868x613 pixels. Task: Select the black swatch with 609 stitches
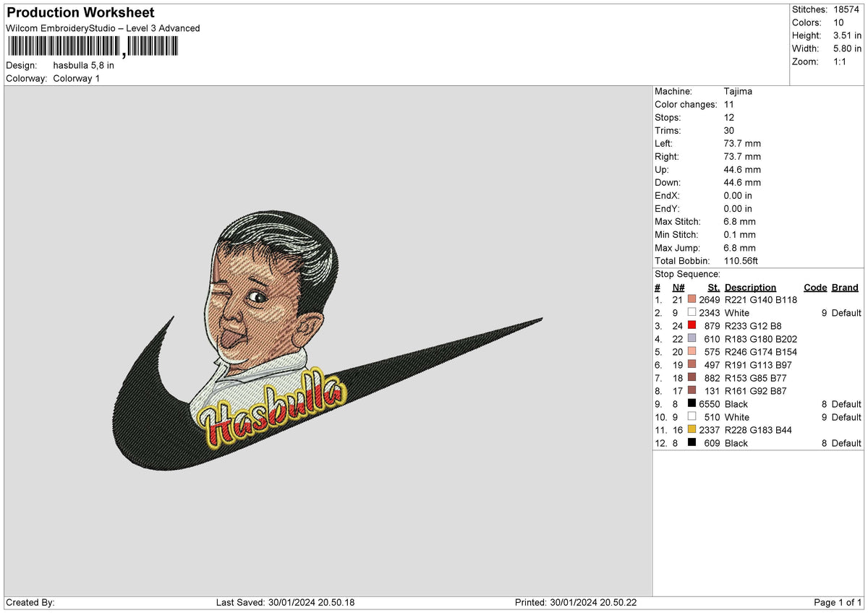click(x=692, y=443)
